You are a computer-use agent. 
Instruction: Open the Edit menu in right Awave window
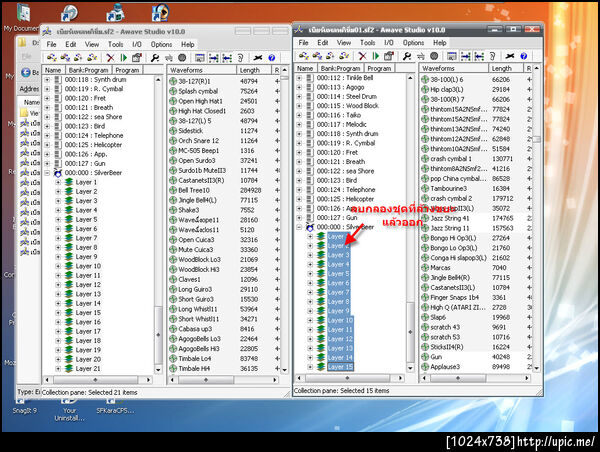[x=323, y=43]
